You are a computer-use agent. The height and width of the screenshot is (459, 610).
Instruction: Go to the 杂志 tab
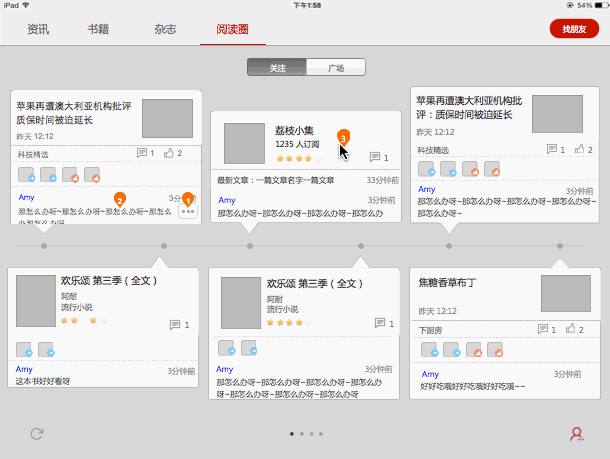coord(165,29)
